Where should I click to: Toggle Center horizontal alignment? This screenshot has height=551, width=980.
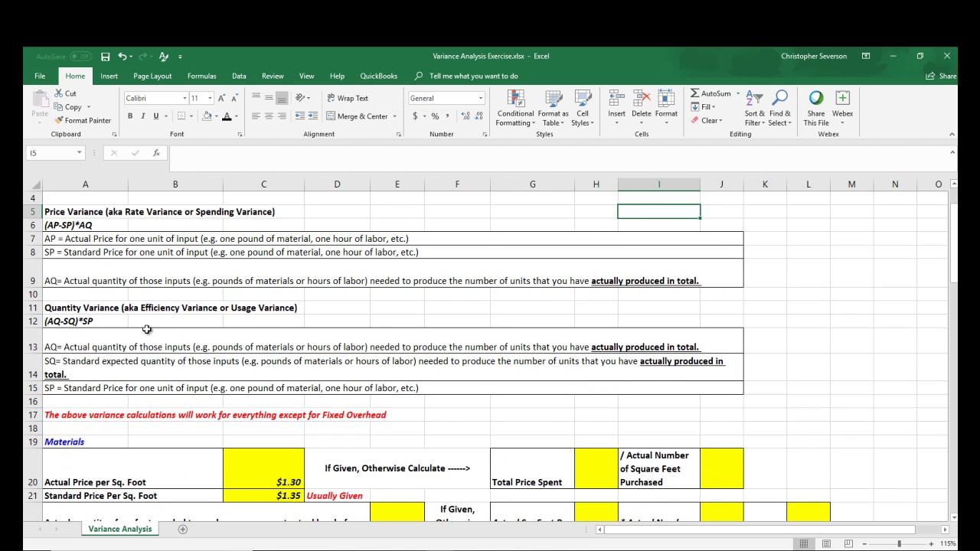[269, 116]
